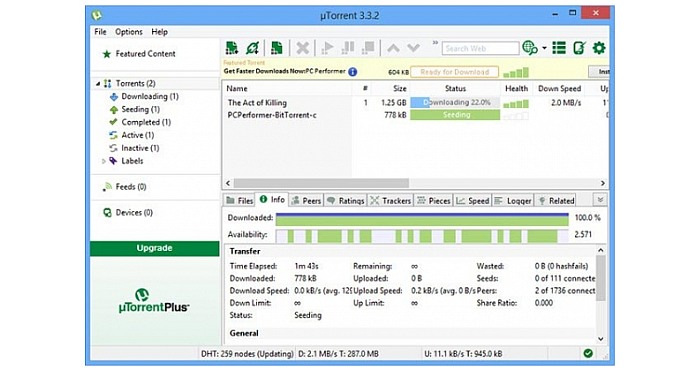Click the search globe icon
Viewport: 700px width, 370px height.
[530, 48]
